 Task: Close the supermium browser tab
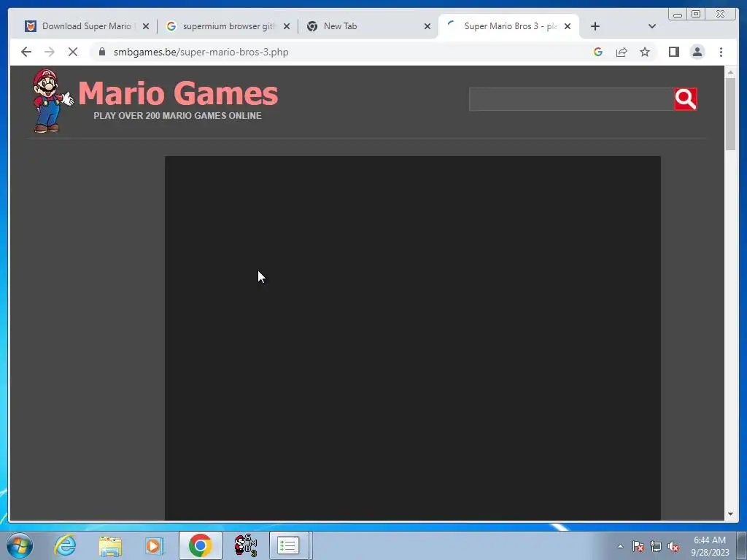tap(286, 26)
